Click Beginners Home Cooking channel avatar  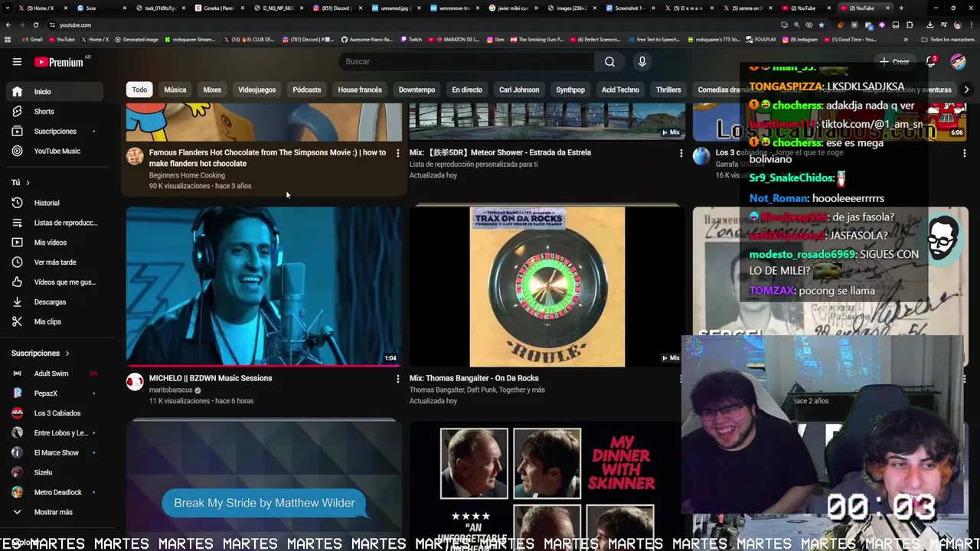[x=135, y=156]
